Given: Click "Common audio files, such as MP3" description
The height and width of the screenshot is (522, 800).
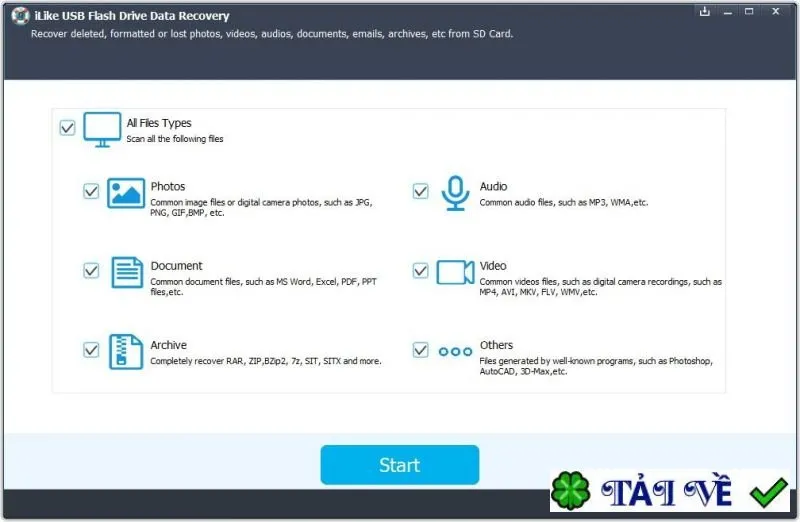Looking at the screenshot, I should pos(564,203).
